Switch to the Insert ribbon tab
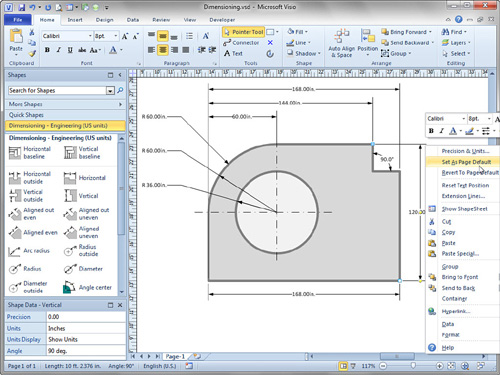Image resolution: width=500 pixels, height=375 pixels. click(75, 20)
